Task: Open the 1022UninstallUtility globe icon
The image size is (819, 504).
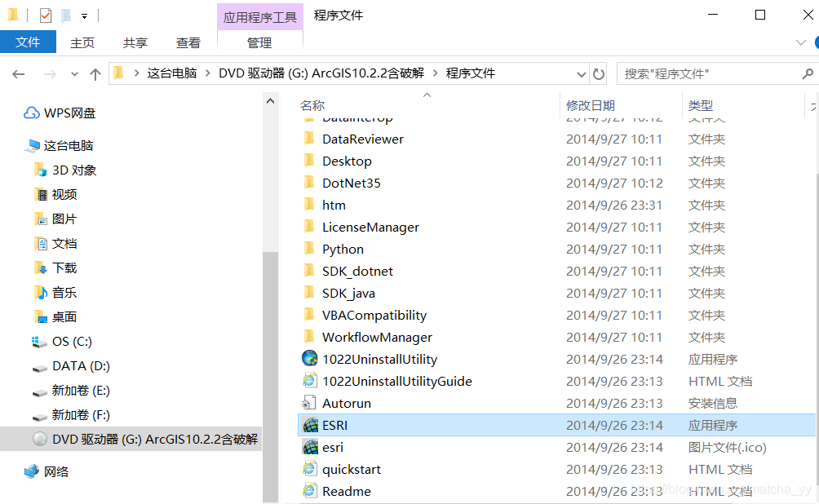Action: pyautogui.click(x=310, y=358)
